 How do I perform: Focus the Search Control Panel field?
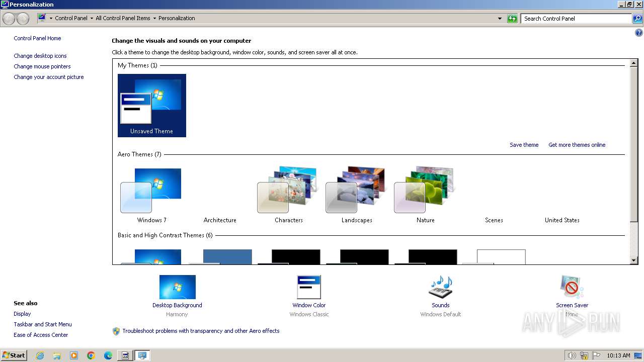pos(577,19)
